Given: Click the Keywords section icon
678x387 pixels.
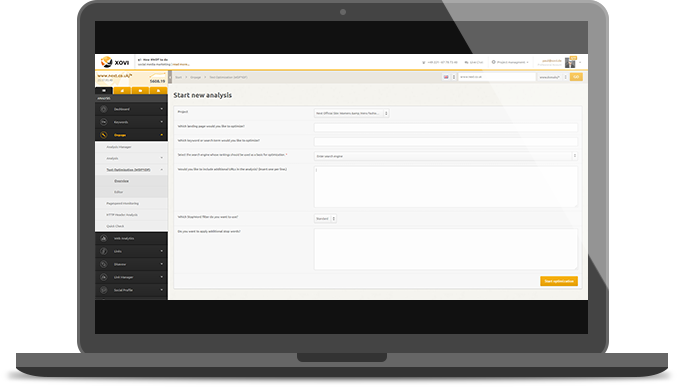Looking at the screenshot, I should click(x=104, y=122).
